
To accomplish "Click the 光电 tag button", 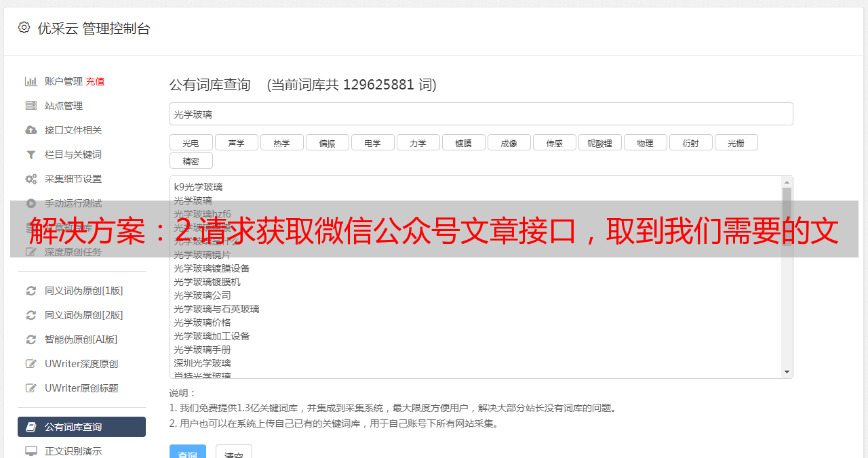I will pyautogui.click(x=191, y=142).
